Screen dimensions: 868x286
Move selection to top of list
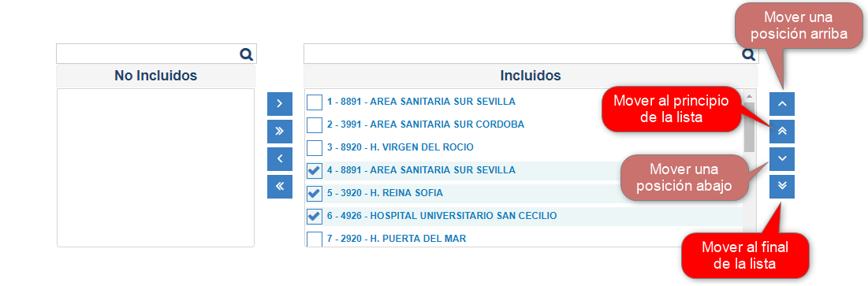coord(781,132)
